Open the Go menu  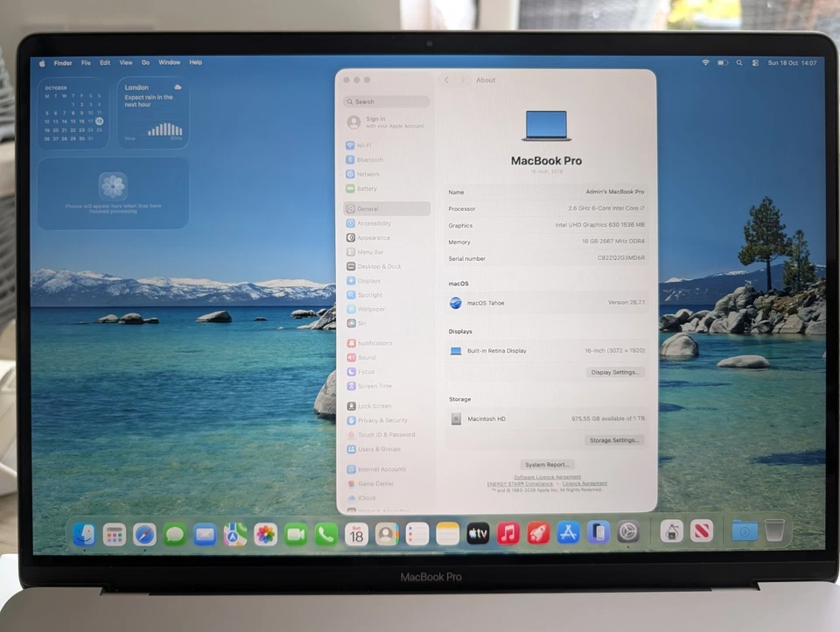tap(146, 63)
